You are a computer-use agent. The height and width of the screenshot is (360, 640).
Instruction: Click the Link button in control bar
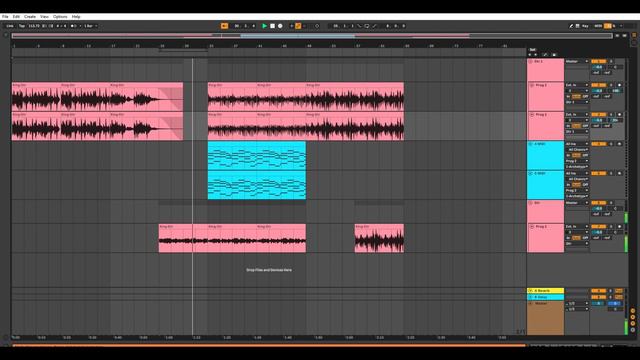click(10, 26)
